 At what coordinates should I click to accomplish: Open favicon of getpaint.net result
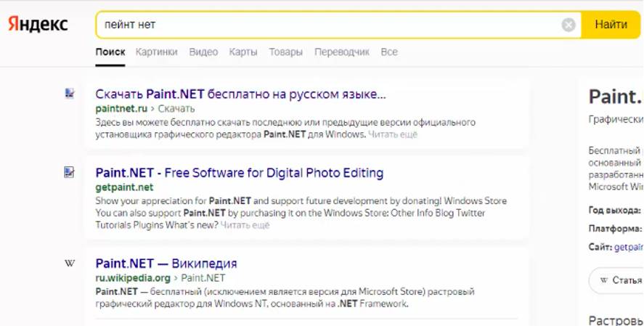[x=70, y=172]
